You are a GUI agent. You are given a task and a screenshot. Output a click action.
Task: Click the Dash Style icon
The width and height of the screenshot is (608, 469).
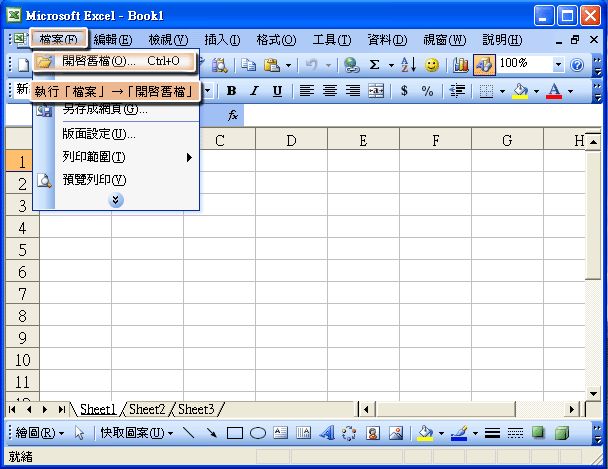pos(515,433)
